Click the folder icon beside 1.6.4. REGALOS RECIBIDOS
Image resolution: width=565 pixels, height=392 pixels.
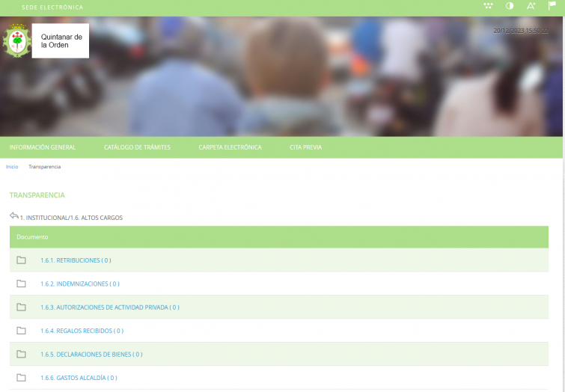click(x=22, y=331)
